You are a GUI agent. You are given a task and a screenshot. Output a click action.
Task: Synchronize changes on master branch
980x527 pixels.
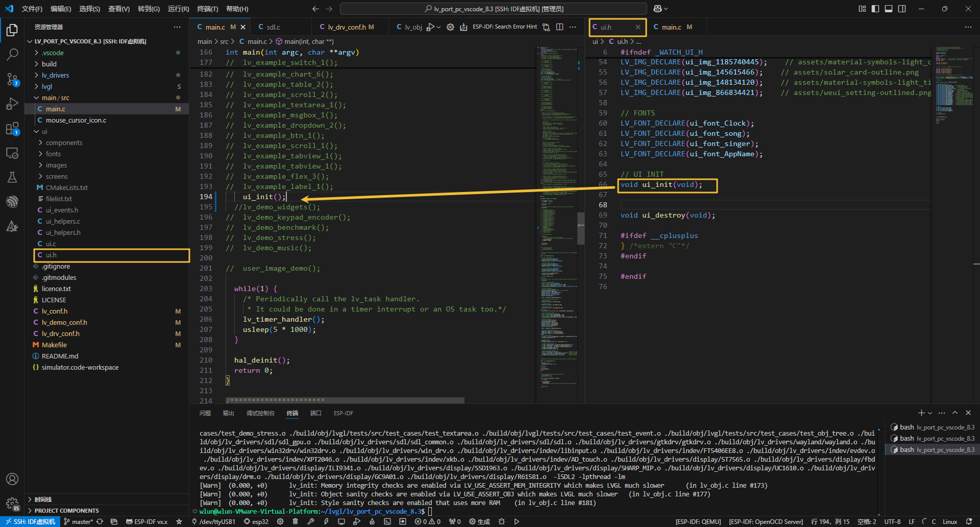100,521
